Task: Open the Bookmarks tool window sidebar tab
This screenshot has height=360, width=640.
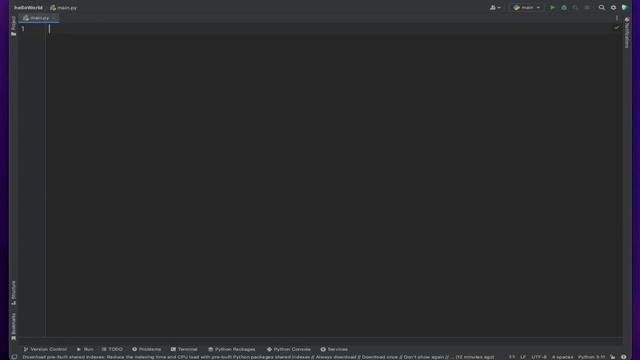Action: pyautogui.click(x=13, y=327)
